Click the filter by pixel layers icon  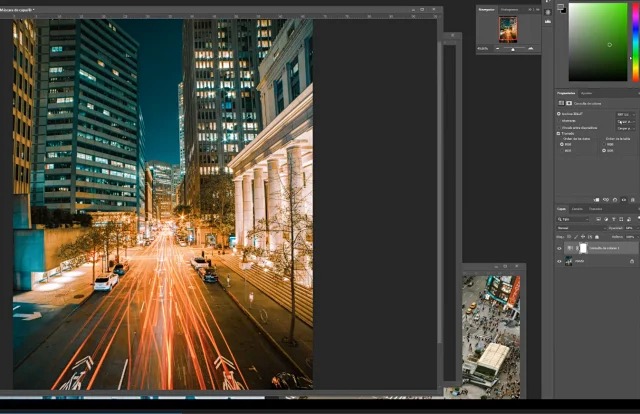(x=599, y=218)
